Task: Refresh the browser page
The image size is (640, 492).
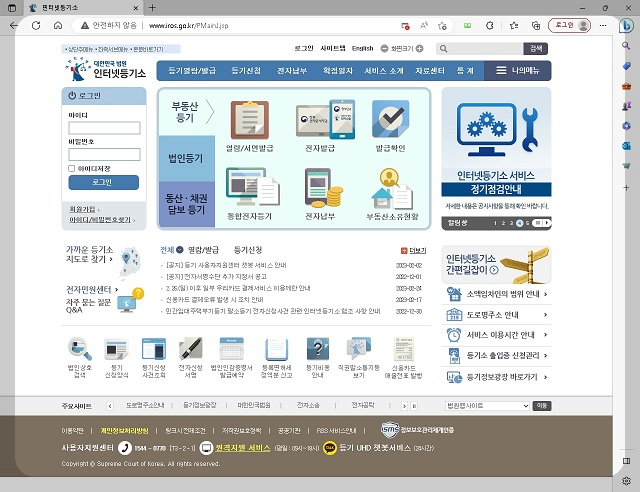Action: pos(36,25)
